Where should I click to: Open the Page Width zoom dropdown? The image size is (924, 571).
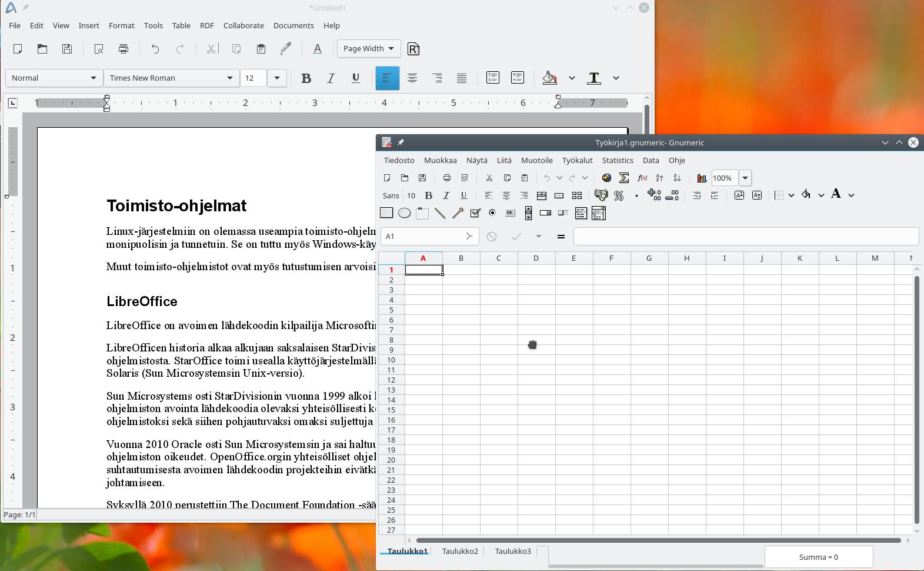tap(369, 49)
